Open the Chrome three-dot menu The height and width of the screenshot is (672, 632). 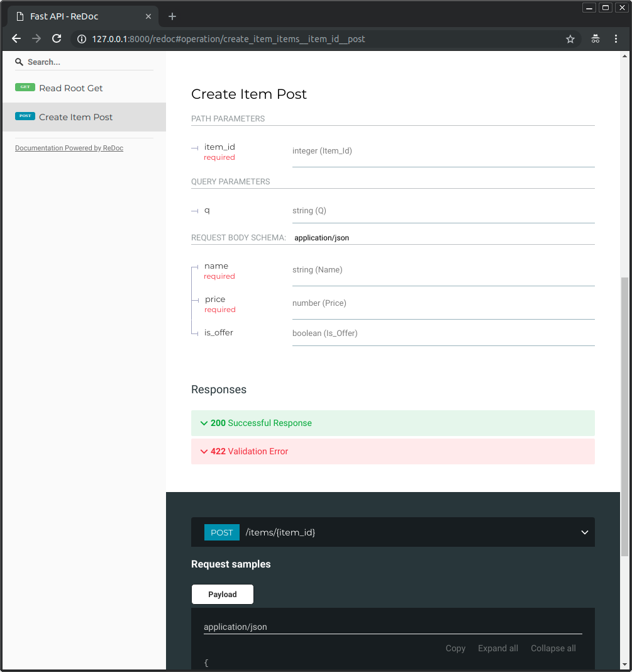point(616,39)
